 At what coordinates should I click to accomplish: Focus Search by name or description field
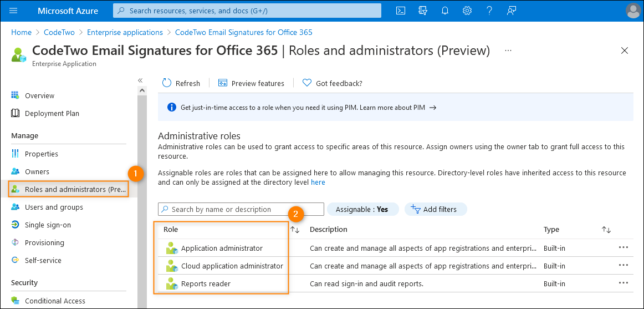click(241, 209)
